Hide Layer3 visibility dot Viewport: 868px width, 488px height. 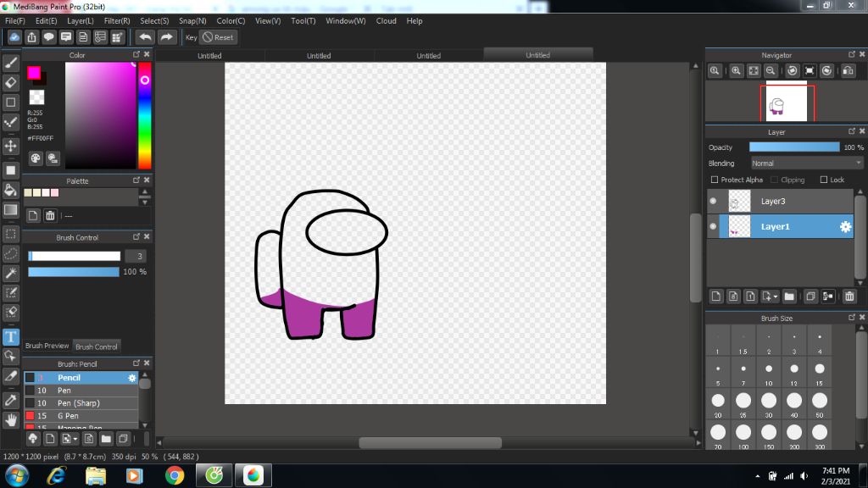click(713, 201)
